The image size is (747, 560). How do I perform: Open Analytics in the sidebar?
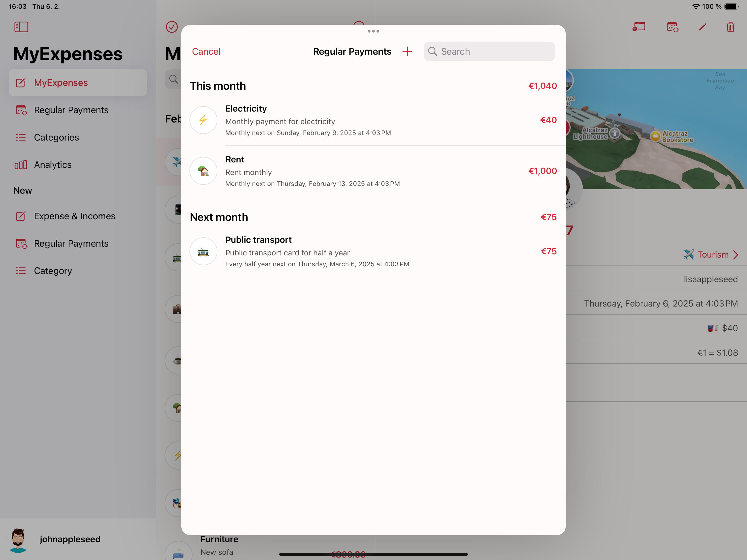[x=78, y=165]
